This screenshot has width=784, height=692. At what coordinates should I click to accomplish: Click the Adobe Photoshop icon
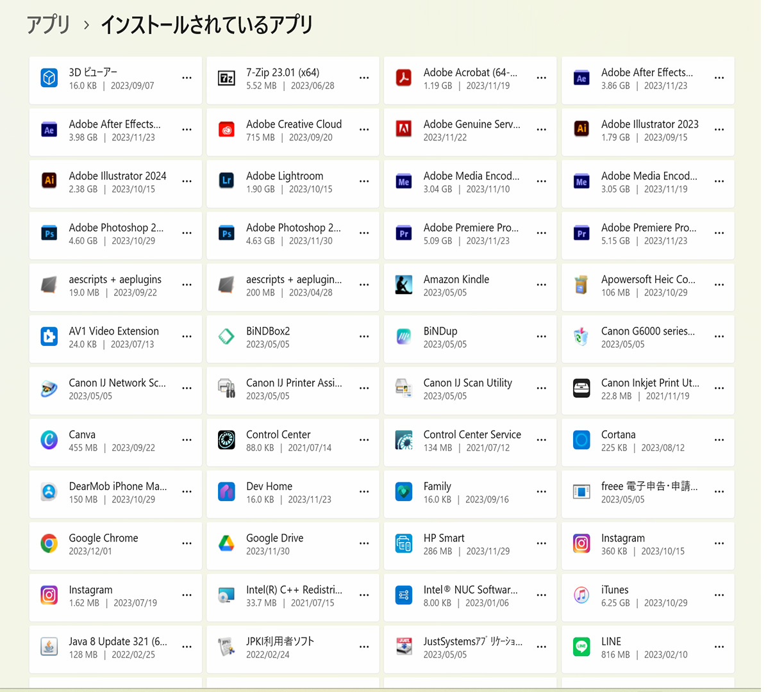(x=49, y=233)
